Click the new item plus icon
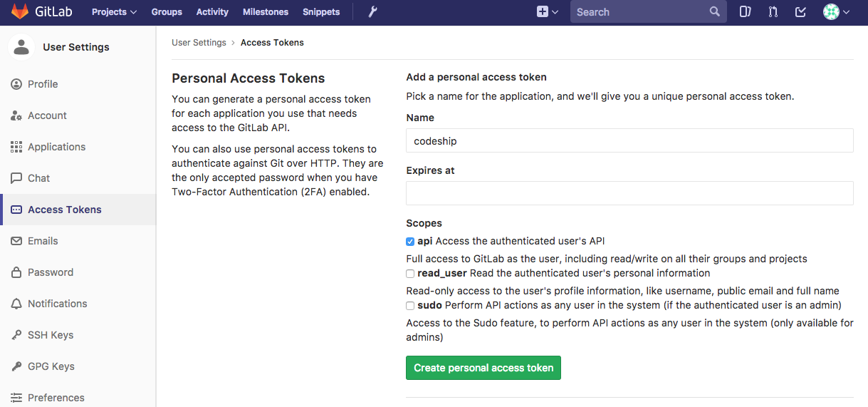The image size is (868, 407). tap(543, 12)
